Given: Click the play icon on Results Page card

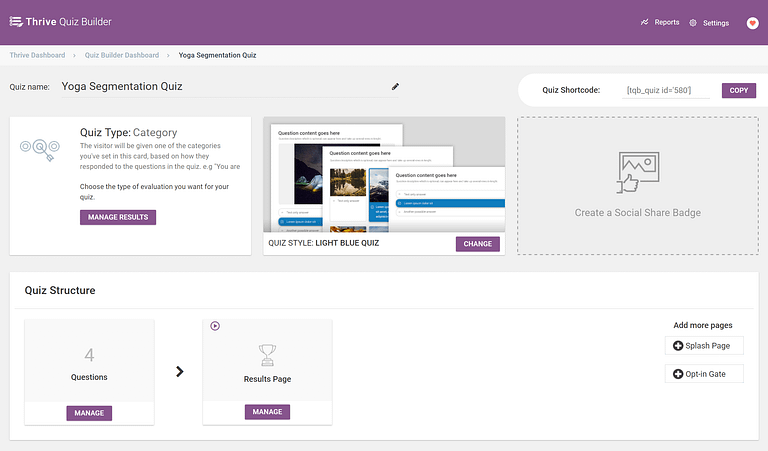Looking at the screenshot, I should click(x=215, y=326).
